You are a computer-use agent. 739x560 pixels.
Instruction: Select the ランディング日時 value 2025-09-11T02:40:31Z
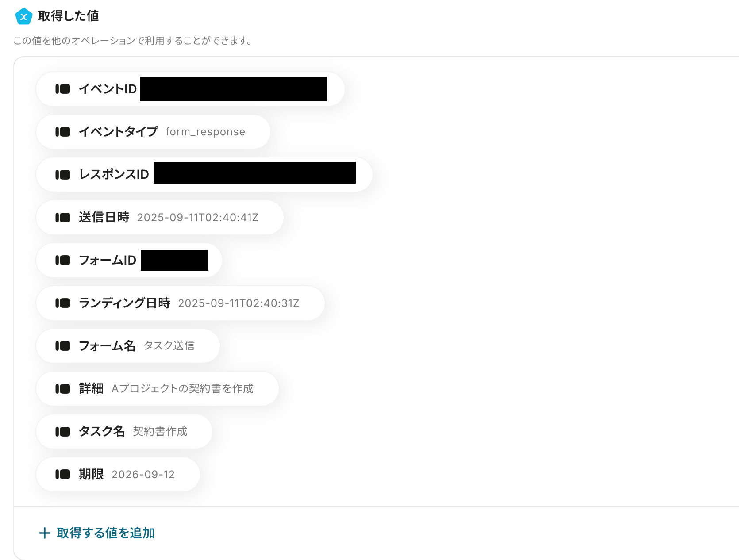pos(239,303)
